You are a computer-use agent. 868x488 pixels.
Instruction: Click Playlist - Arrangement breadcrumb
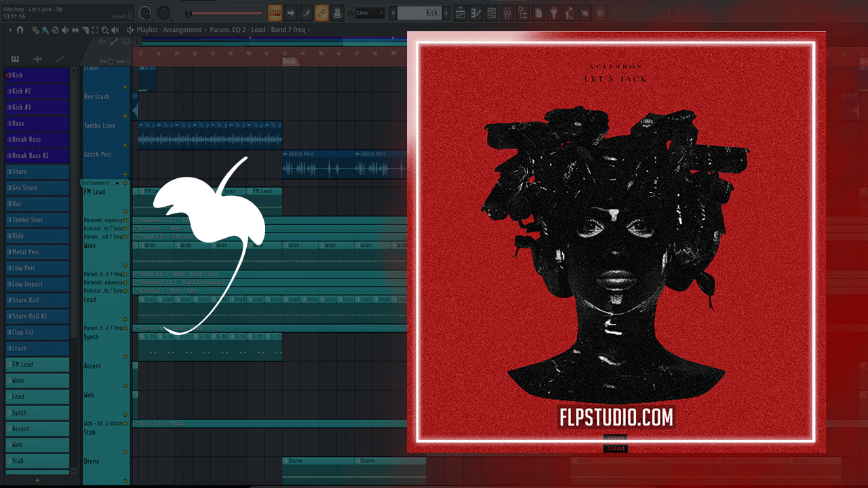tap(169, 30)
